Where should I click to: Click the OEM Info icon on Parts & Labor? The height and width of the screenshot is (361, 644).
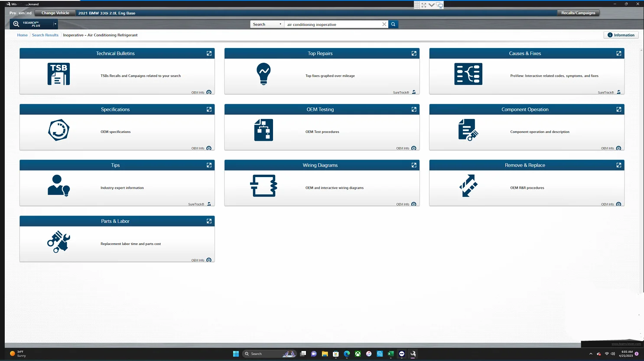(x=209, y=260)
